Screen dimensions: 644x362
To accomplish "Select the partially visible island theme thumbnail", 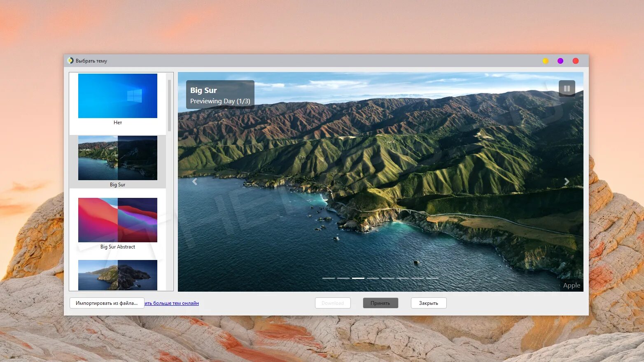I will pyautogui.click(x=118, y=275).
